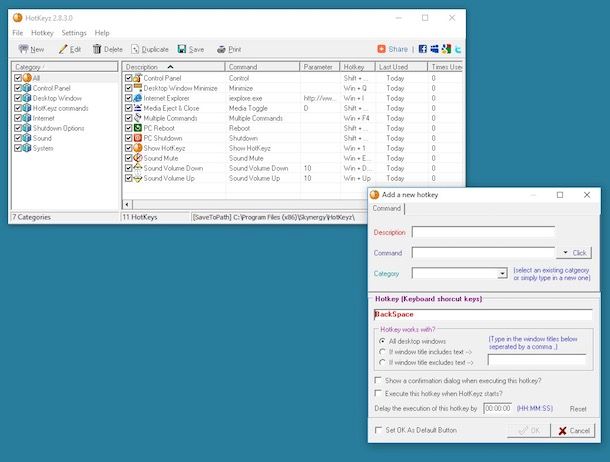This screenshot has width=610, height=462.
Task: Click the Save floppy disk icon
Action: coord(182,49)
